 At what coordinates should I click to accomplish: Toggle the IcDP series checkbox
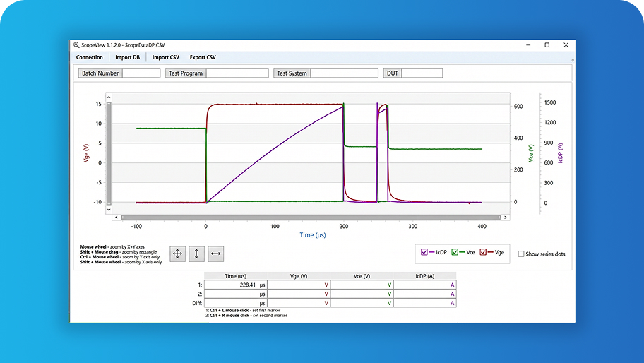pyautogui.click(x=424, y=252)
